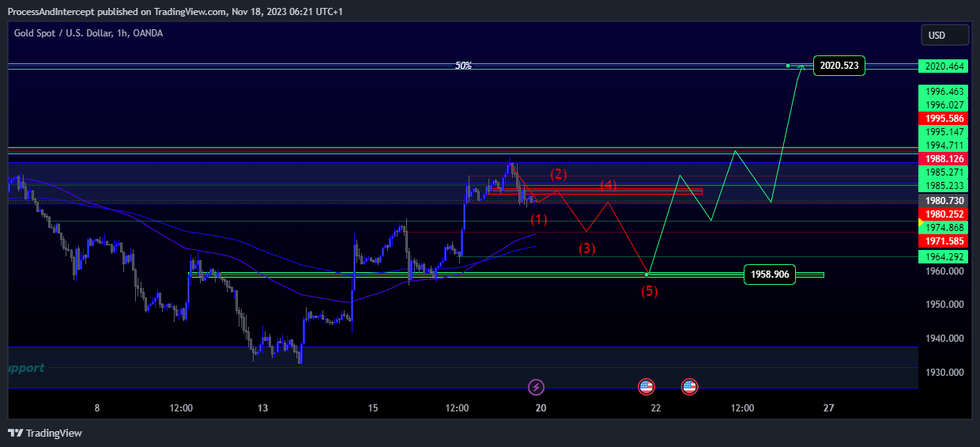Click the 2020.464 price axis tag
The height and width of the screenshot is (447, 980).
943,66
